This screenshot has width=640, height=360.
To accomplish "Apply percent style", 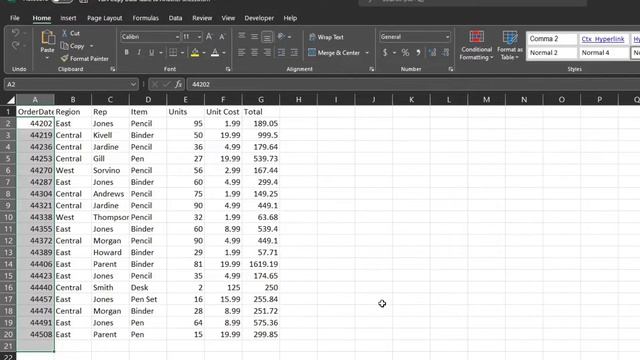I will click(x=405, y=53).
